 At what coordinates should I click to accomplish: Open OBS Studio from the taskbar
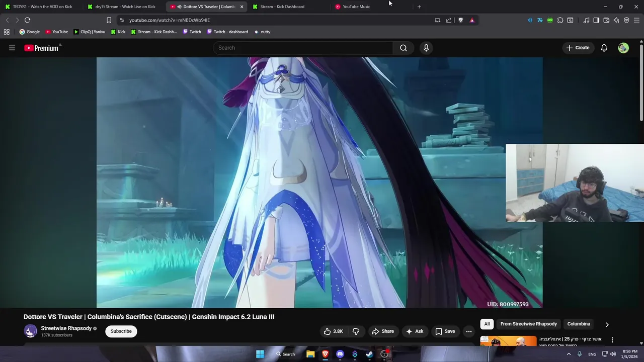tap(384, 354)
